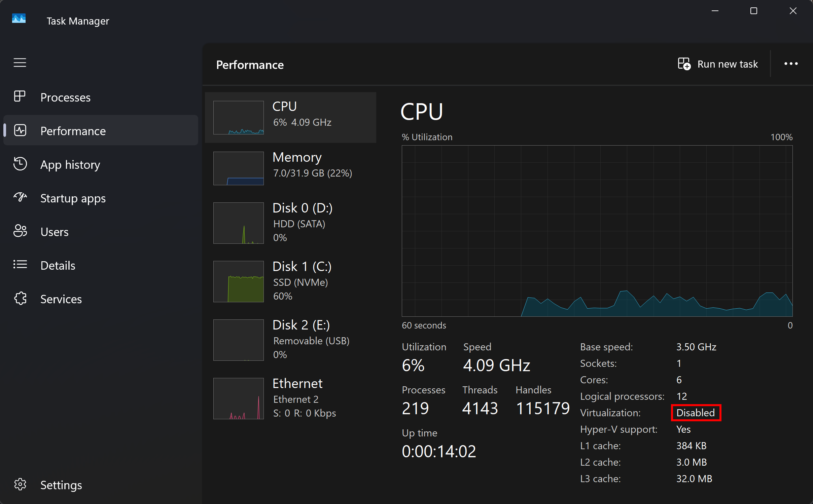
Task: Switch to App history page
Action: pos(70,165)
